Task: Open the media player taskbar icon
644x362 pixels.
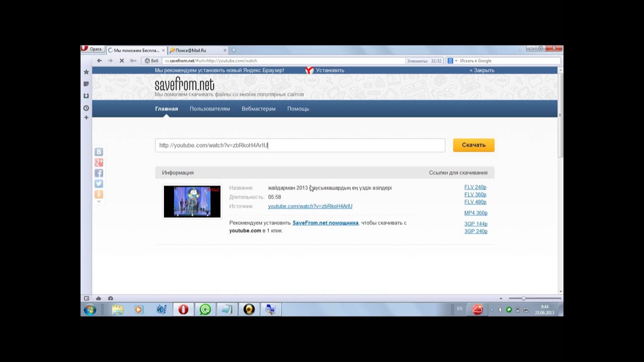Action: [x=139, y=310]
